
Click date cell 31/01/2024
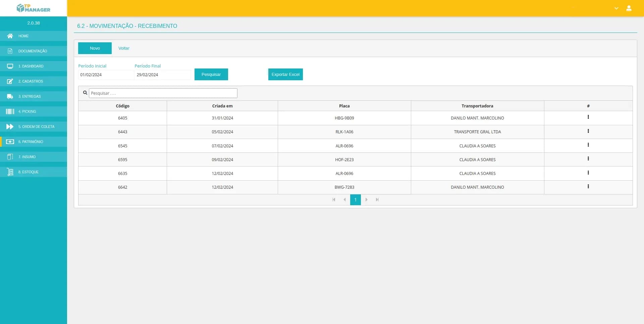coord(222,118)
